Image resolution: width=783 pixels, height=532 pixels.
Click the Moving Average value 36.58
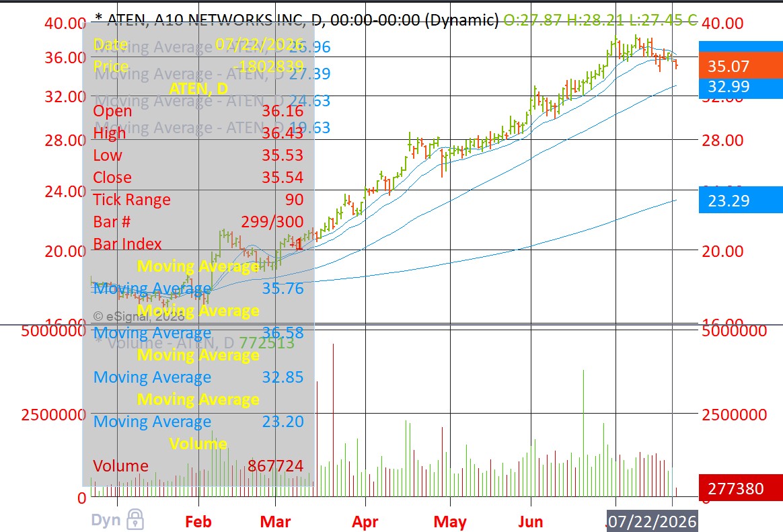click(x=283, y=332)
